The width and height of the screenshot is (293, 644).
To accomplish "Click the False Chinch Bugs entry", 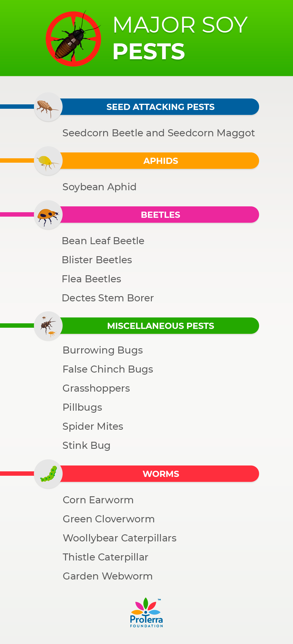I will tap(108, 369).
